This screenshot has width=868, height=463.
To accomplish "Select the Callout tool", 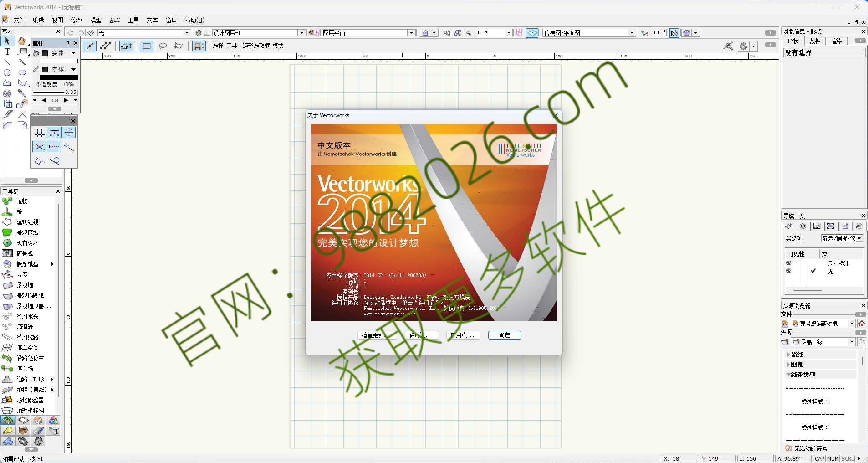I will pyautogui.click(x=22, y=52).
